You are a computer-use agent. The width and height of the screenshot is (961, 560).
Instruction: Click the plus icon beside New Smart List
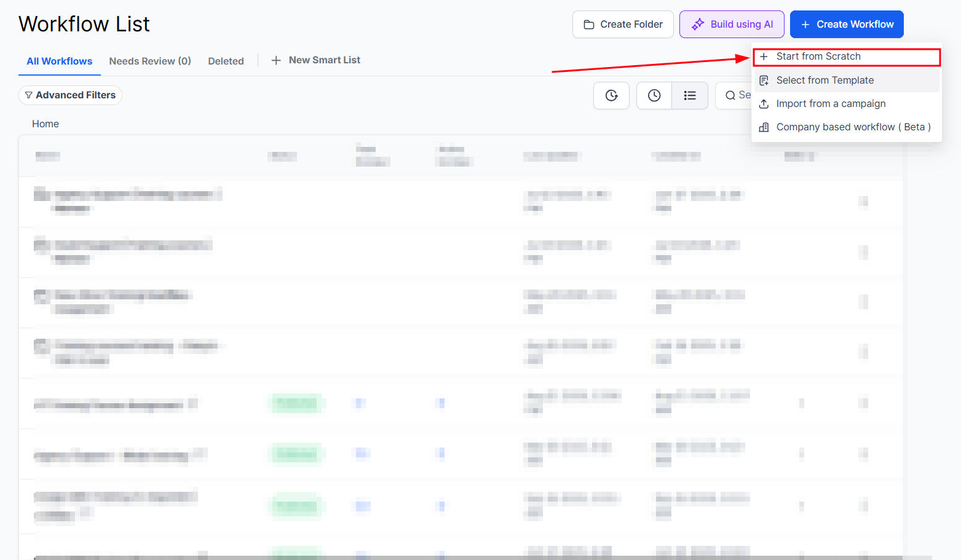tap(276, 60)
